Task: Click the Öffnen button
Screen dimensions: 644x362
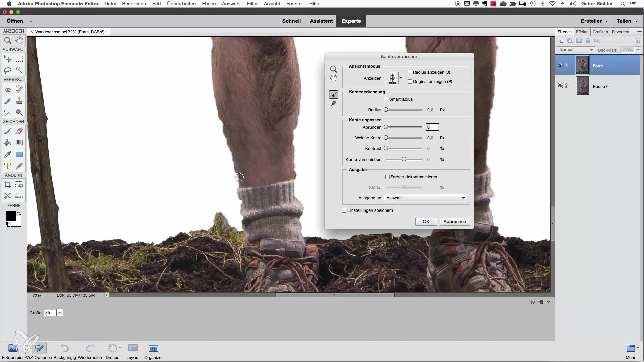Action: [15, 21]
